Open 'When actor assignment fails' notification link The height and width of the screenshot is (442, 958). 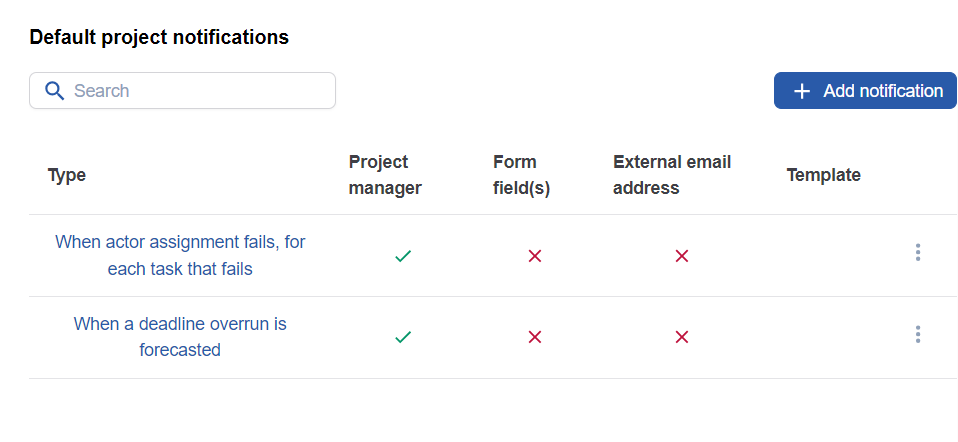point(180,255)
